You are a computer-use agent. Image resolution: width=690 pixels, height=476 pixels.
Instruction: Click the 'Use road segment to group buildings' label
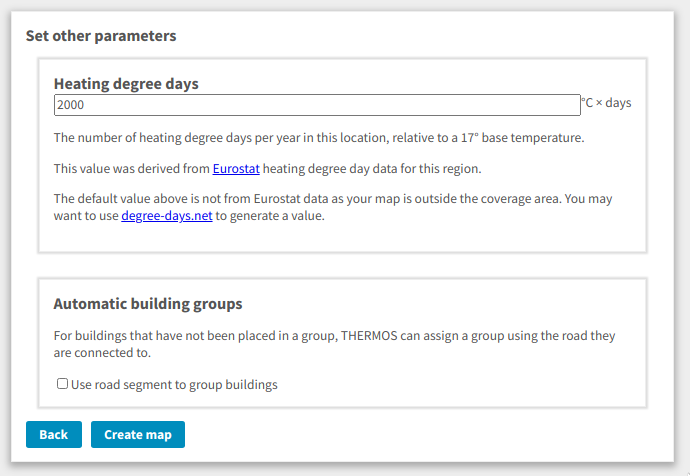[174, 384]
